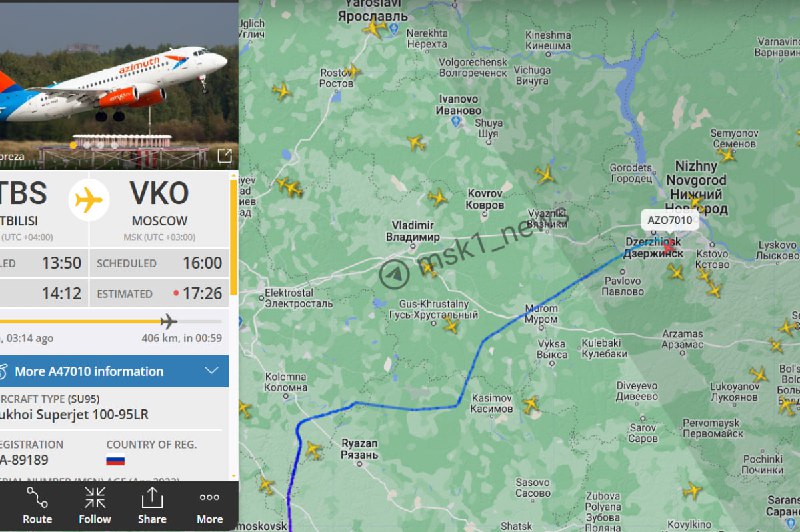This screenshot has width=800, height=532.
Task: Select the aircraft near Kasimov
Action: click(x=531, y=404)
